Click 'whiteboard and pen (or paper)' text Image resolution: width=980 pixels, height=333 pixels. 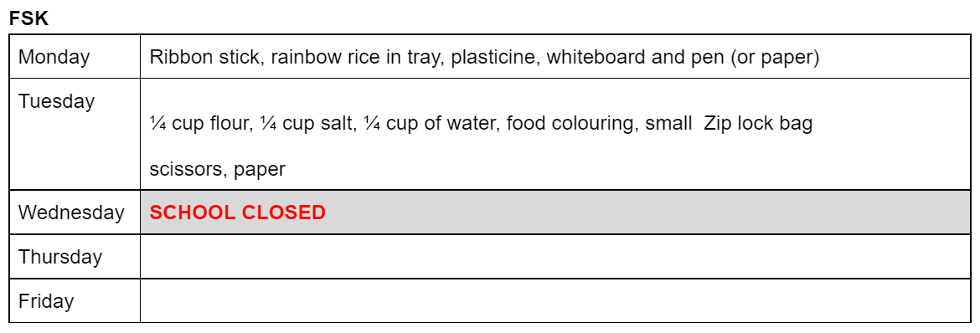click(x=683, y=58)
